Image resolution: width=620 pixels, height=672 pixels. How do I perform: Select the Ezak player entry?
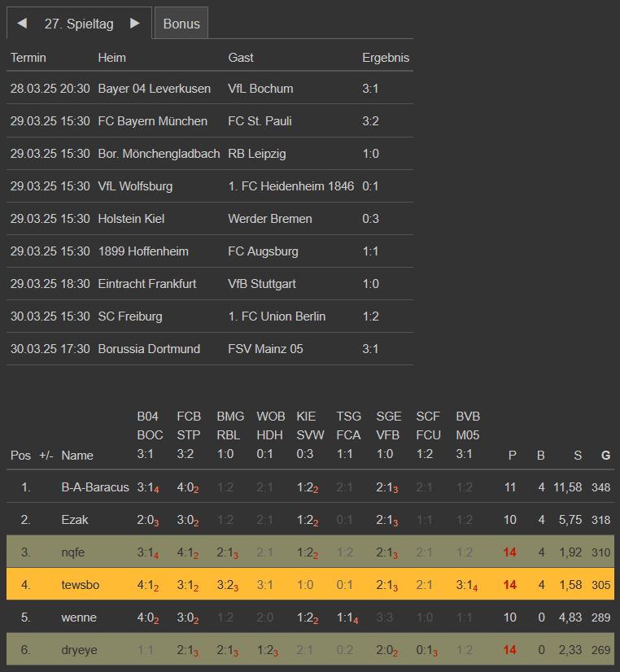pos(75,520)
